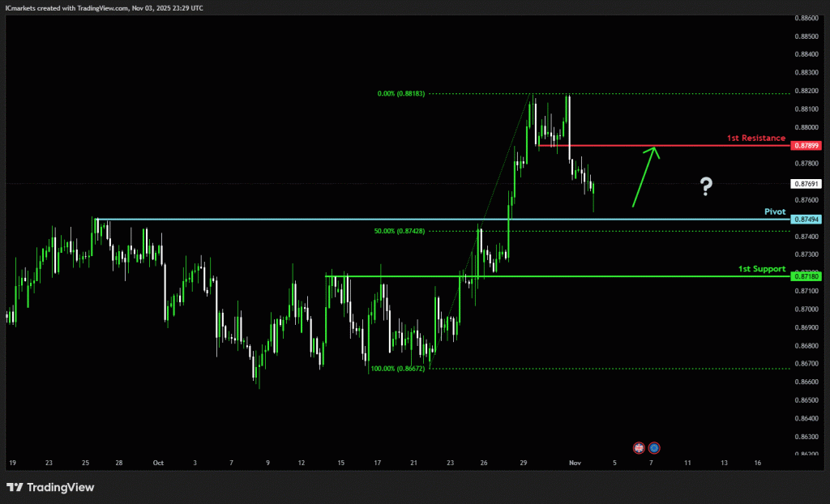This screenshot has width=830, height=504.
Task: Click the 50.00% (0.87428) Fibonacci label
Action: click(x=400, y=231)
